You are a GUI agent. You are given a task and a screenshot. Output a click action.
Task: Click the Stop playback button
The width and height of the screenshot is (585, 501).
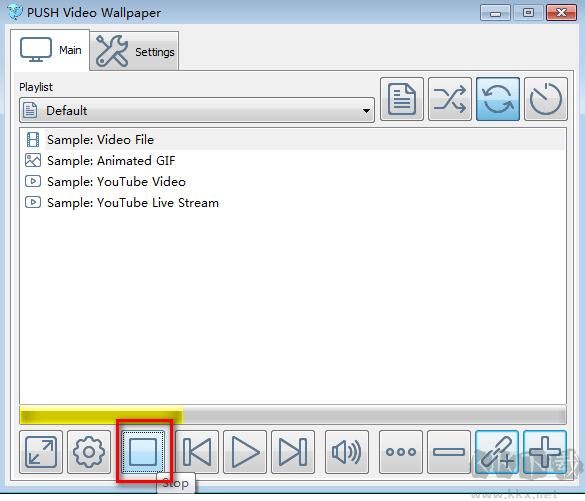pyautogui.click(x=143, y=452)
